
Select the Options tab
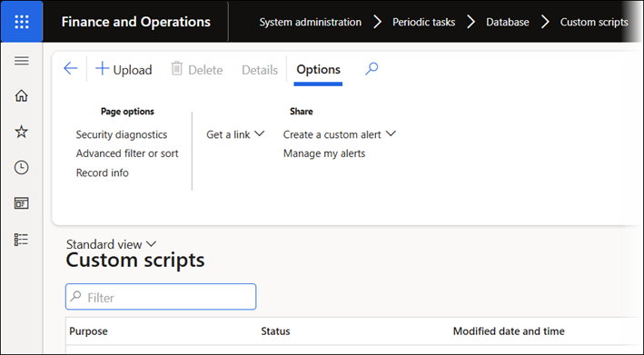[x=318, y=69]
